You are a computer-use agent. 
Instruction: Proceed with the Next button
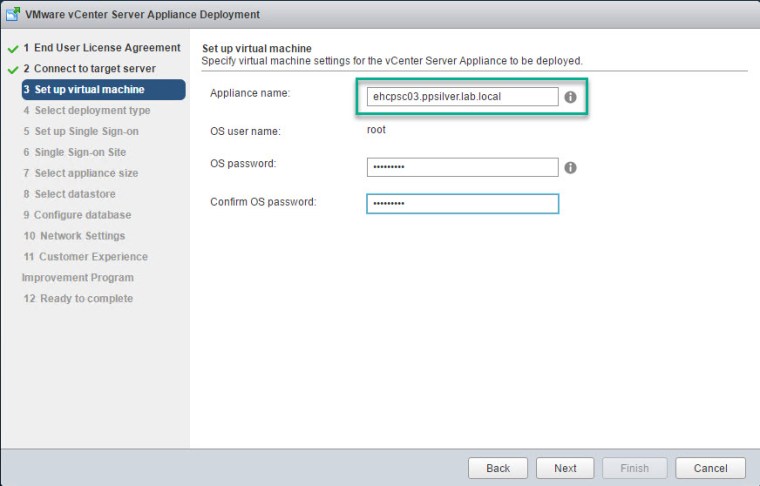point(565,468)
